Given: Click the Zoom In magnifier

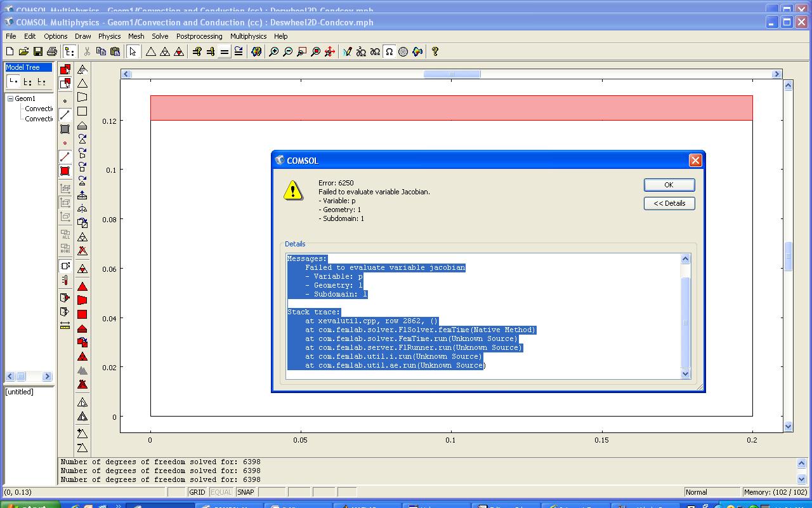Looking at the screenshot, I should tap(274, 51).
